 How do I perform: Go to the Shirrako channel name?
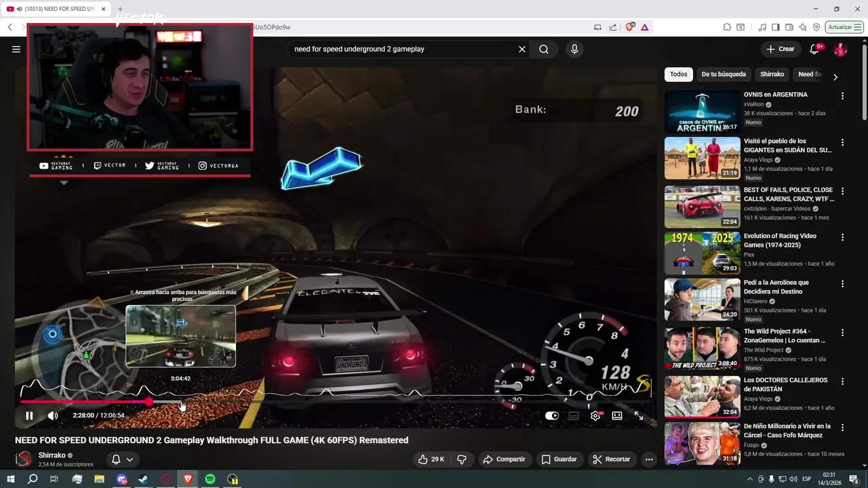pyautogui.click(x=52, y=455)
